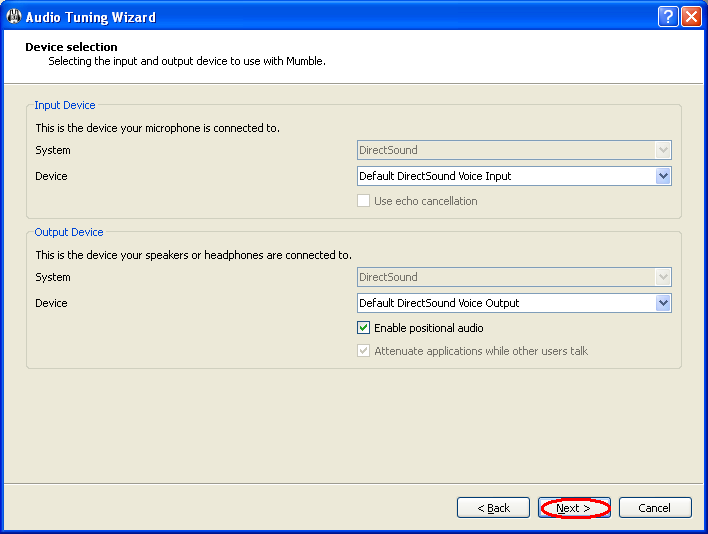Click the Mumble icon in the title bar
The image size is (708, 534).
click(14, 17)
